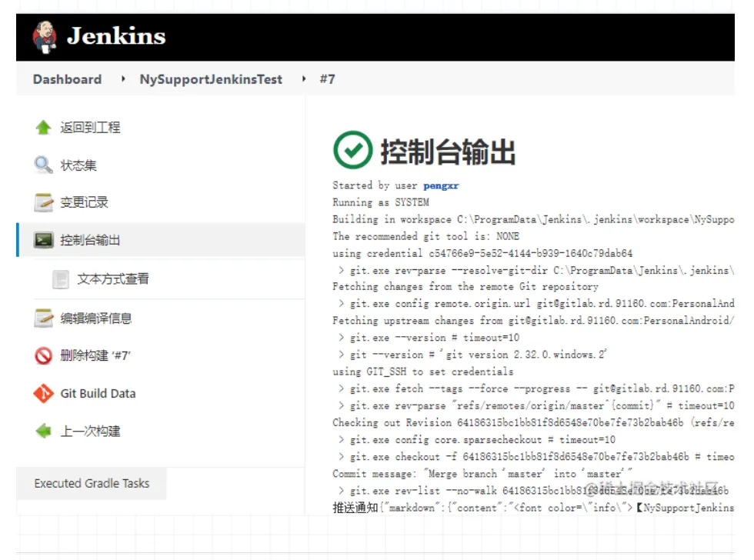
Task: Expand the arrow after Dashboard breadcrumb
Action: pos(123,78)
